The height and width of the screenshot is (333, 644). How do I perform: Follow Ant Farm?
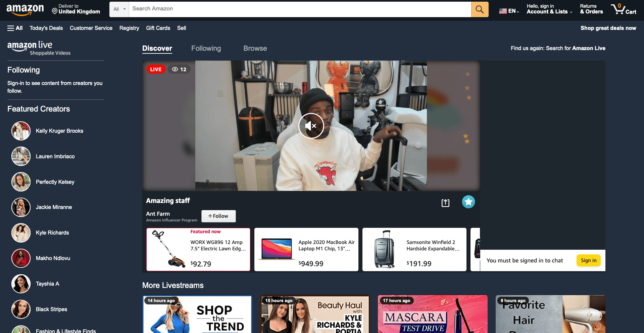click(218, 216)
